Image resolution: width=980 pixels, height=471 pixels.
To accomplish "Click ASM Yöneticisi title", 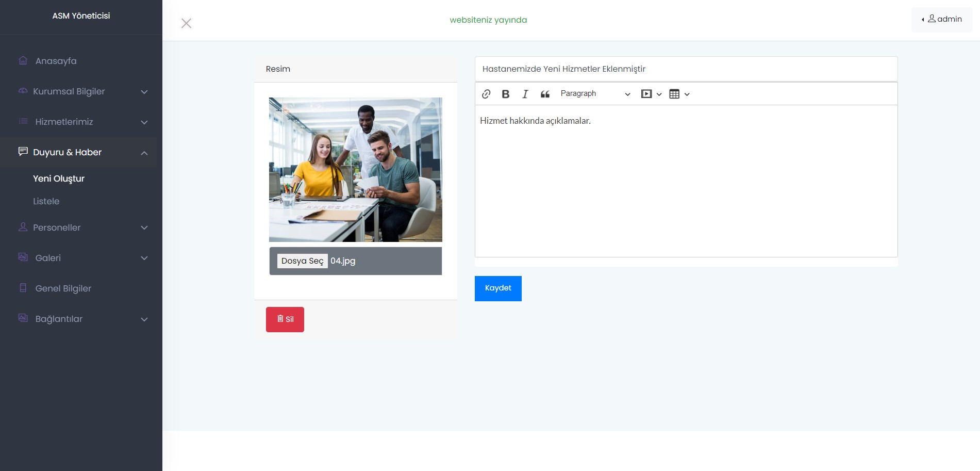I will coord(81,16).
